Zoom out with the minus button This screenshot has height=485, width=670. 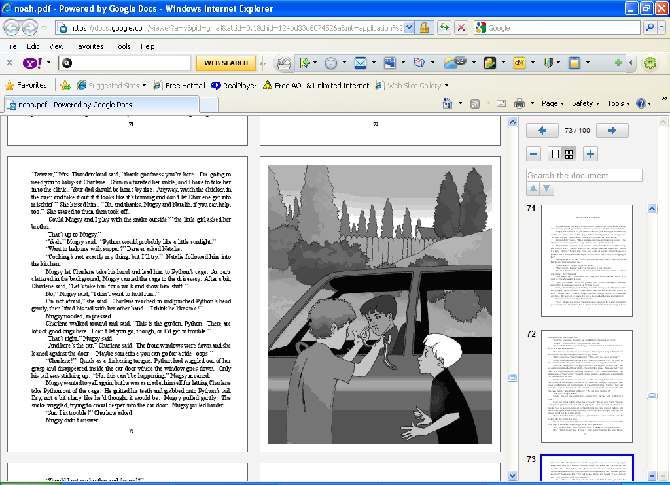pos(533,154)
